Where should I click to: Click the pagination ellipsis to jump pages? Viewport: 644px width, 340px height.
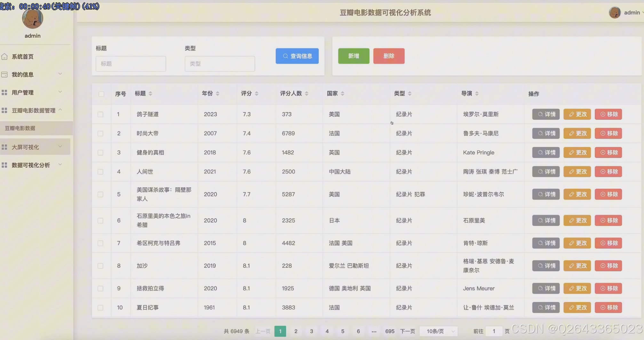[374, 331]
